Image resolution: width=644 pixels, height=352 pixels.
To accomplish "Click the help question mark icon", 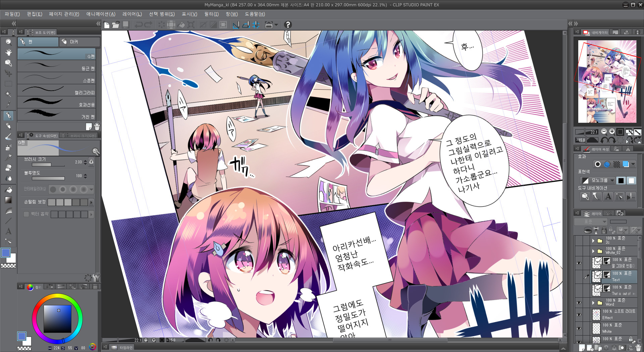I will coord(287,24).
